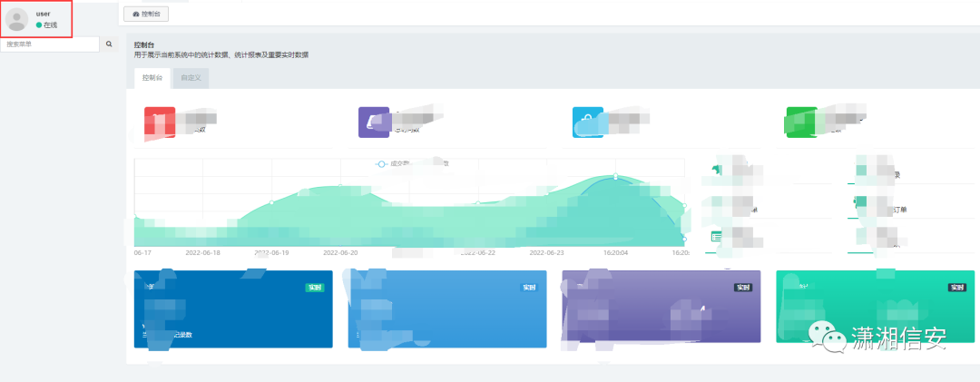Screen dimensions: 980x382
Task: Click the green online status dot
Action: [39, 25]
